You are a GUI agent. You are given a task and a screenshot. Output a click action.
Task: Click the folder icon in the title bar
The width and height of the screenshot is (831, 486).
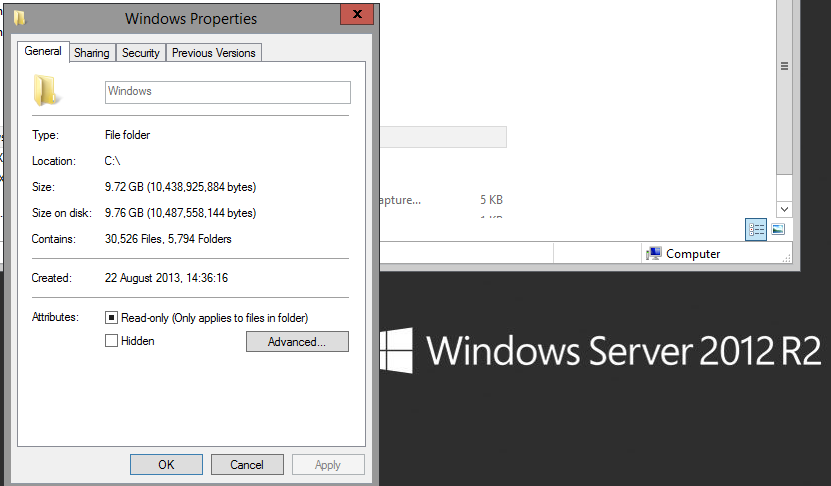click(x=20, y=18)
